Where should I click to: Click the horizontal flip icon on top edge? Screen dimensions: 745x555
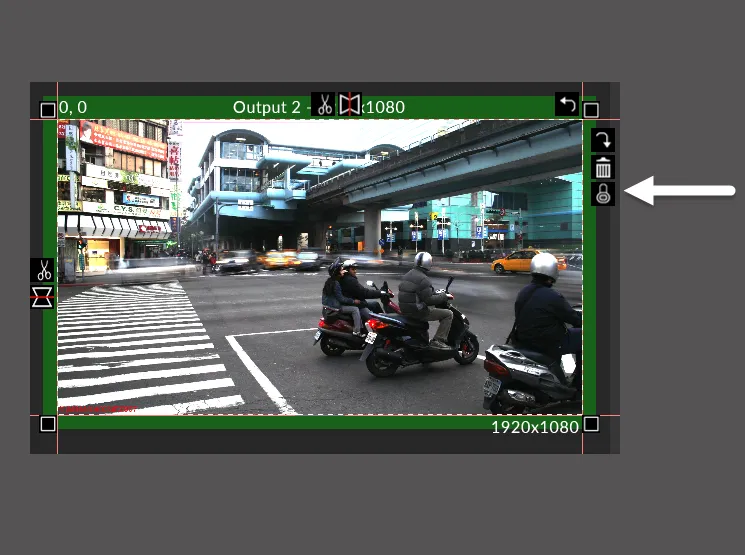pyautogui.click(x=349, y=104)
